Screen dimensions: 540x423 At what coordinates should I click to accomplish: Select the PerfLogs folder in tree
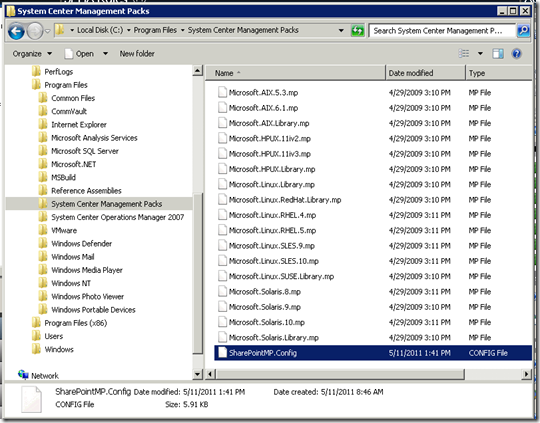pyautogui.click(x=52, y=72)
